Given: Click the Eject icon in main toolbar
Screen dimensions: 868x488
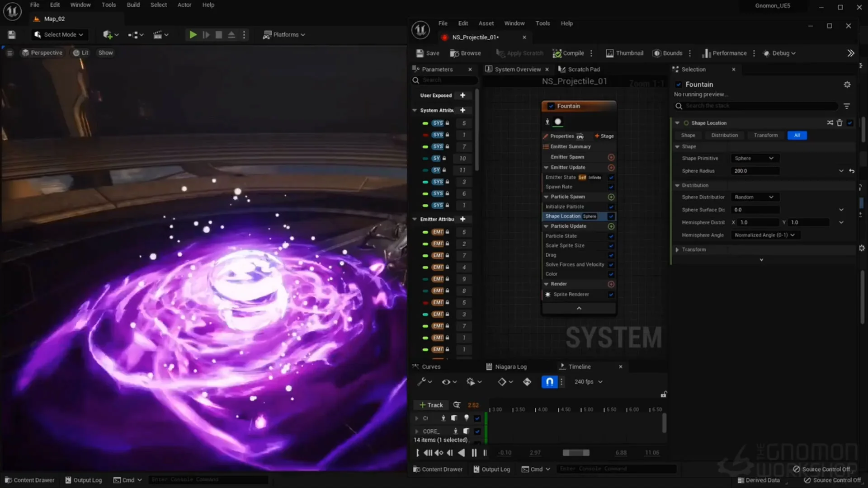Looking at the screenshot, I should tap(231, 35).
